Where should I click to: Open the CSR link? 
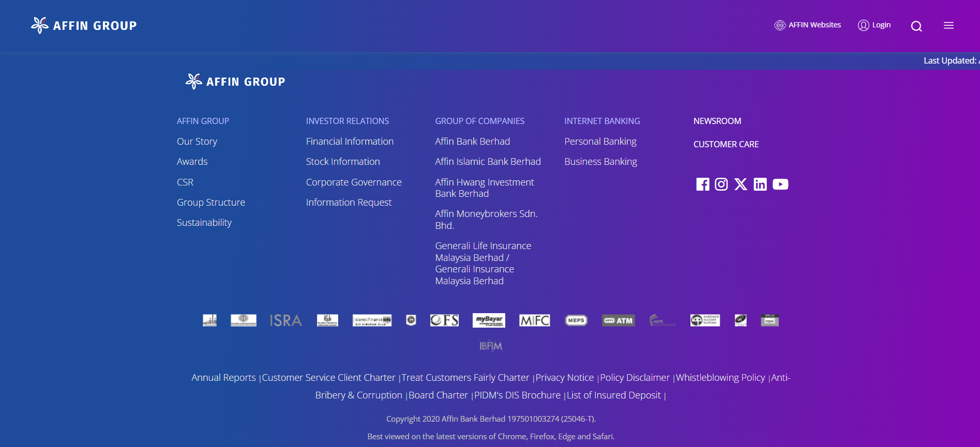[x=185, y=182]
